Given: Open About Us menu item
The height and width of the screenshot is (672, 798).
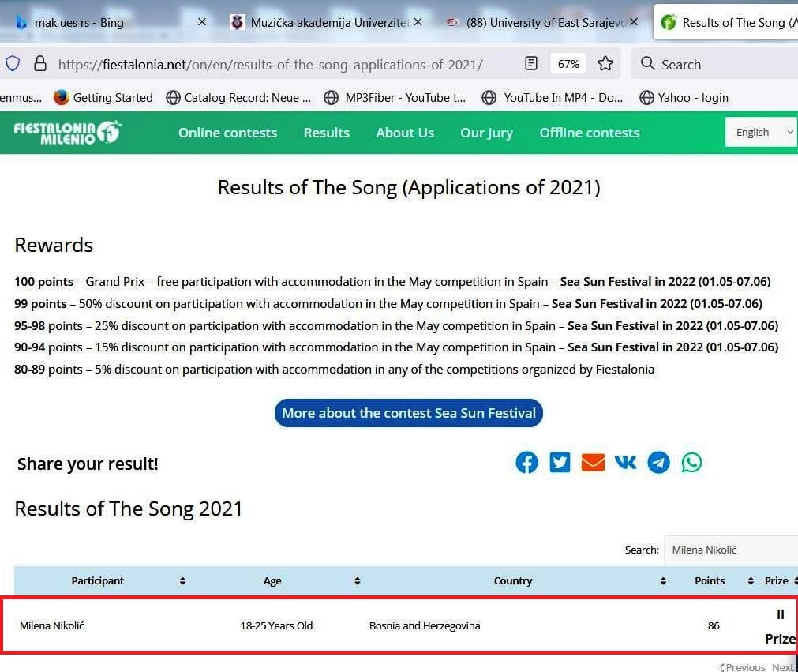Looking at the screenshot, I should pos(405,133).
